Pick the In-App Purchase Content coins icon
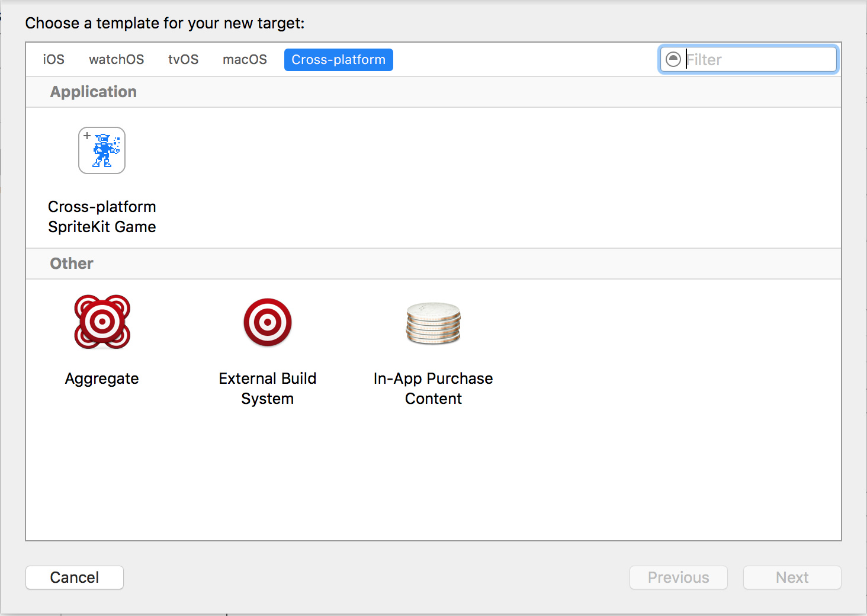The image size is (867, 616). (x=433, y=323)
